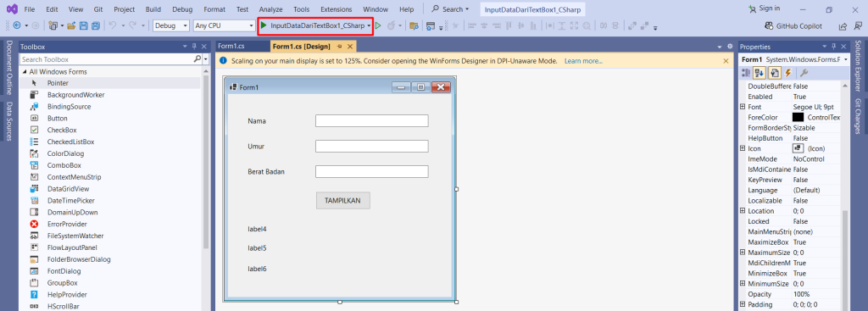The width and height of the screenshot is (868, 311).
Task: Open designer settings gear icon
Action: click(x=730, y=47)
